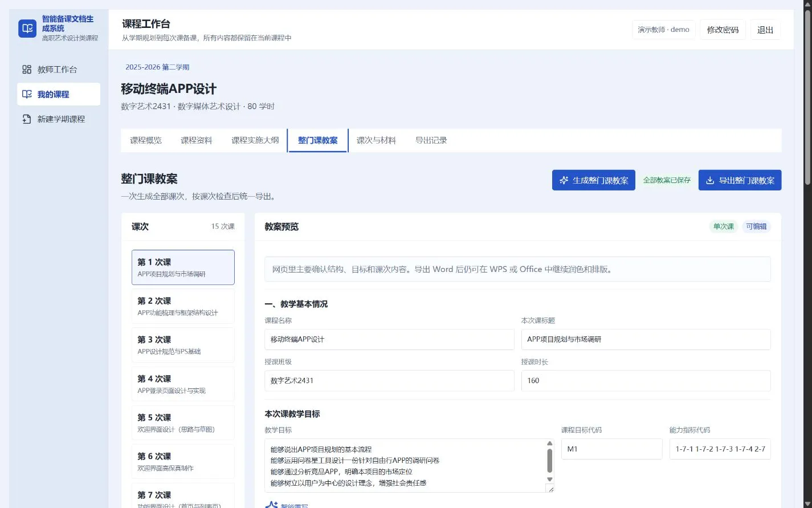This screenshot has height=508, width=812.
Task: Click the 修改密码 button
Action: click(723, 30)
